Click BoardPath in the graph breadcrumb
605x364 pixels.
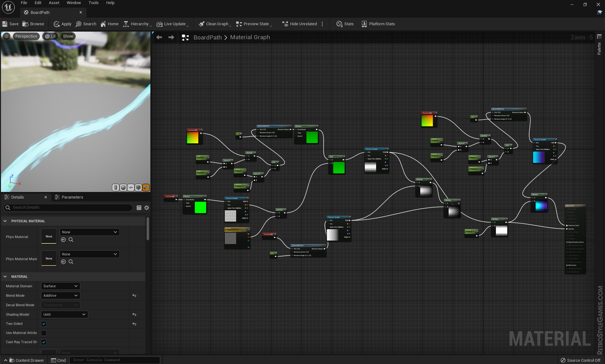(207, 37)
